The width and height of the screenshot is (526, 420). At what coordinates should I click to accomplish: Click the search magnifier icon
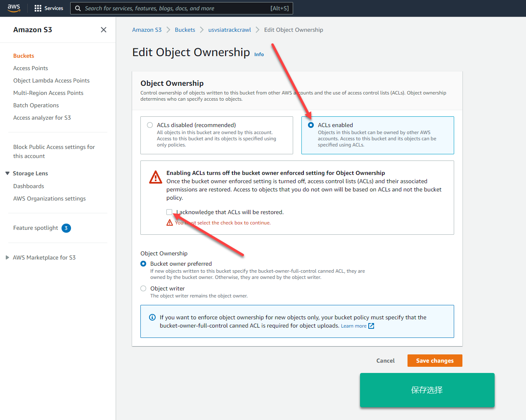[x=78, y=8]
